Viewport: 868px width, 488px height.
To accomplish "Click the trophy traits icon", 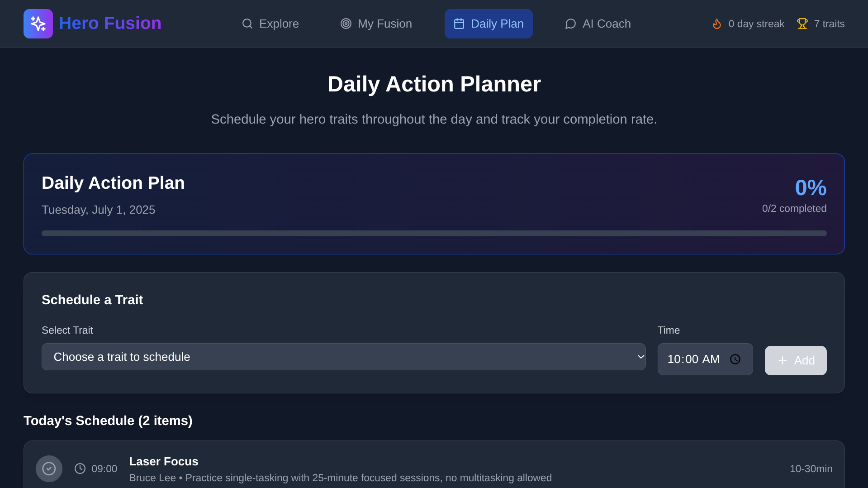I will point(802,24).
